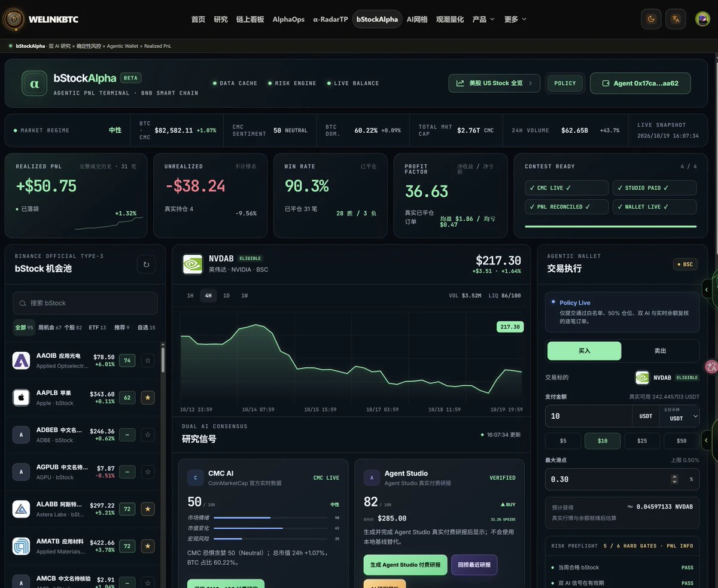Click the NVDAB Nvidia logo in chart header
The height and width of the screenshot is (588, 718).
193,264
